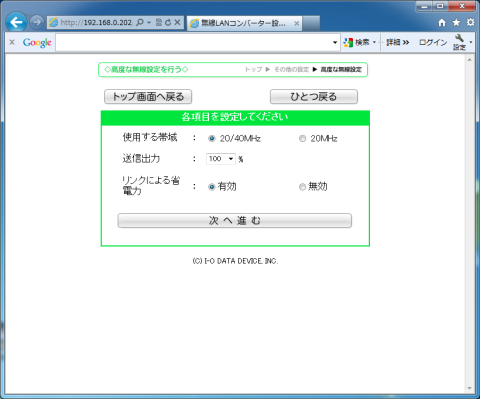The image size is (480, 399).
Task: Expand the address bar dropdown arrow
Action: [x=149, y=22]
